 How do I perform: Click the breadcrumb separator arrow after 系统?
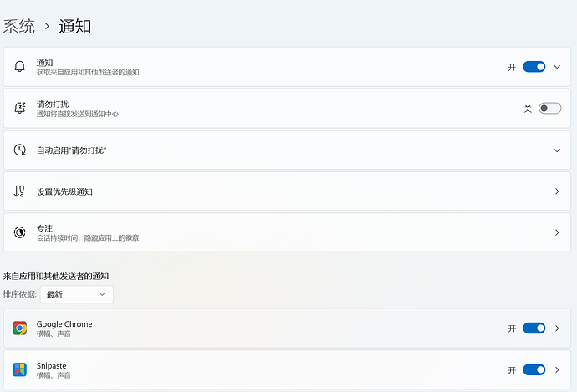pos(47,26)
